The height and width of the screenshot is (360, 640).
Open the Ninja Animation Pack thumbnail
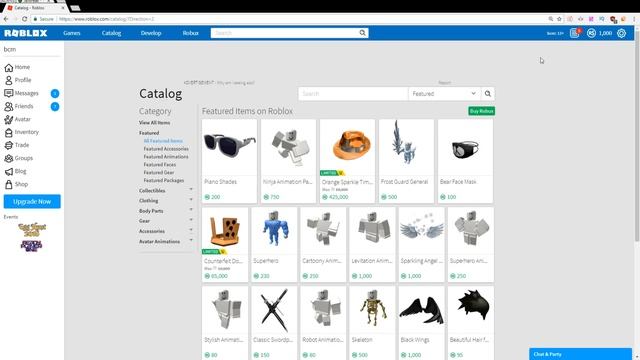pyautogui.click(x=288, y=147)
